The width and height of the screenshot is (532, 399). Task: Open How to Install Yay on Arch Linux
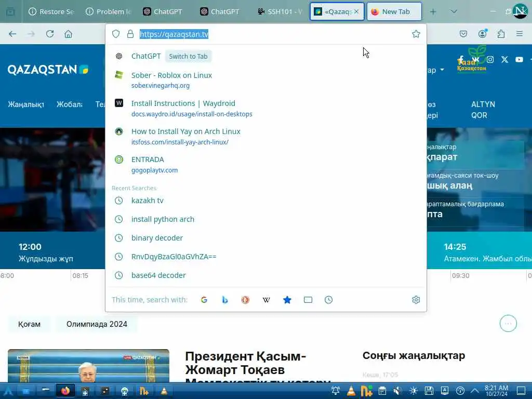click(x=265, y=137)
